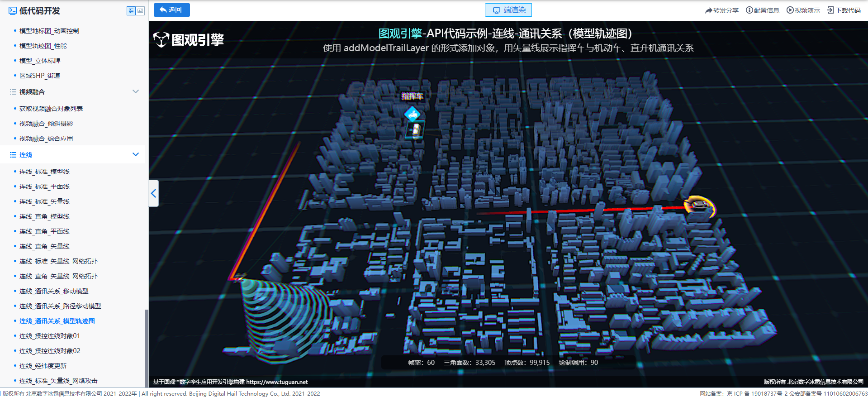Click the 低代码开发 terminal logo icon
This screenshot has width=868, height=397.
(x=13, y=10)
